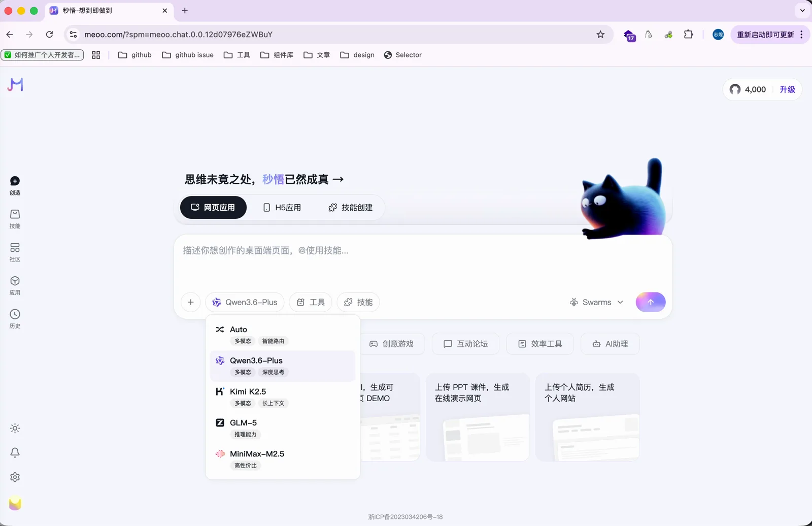Click the 互动论坛 category chip
The width and height of the screenshot is (812, 526).
pyautogui.click(x=465, y=344)
